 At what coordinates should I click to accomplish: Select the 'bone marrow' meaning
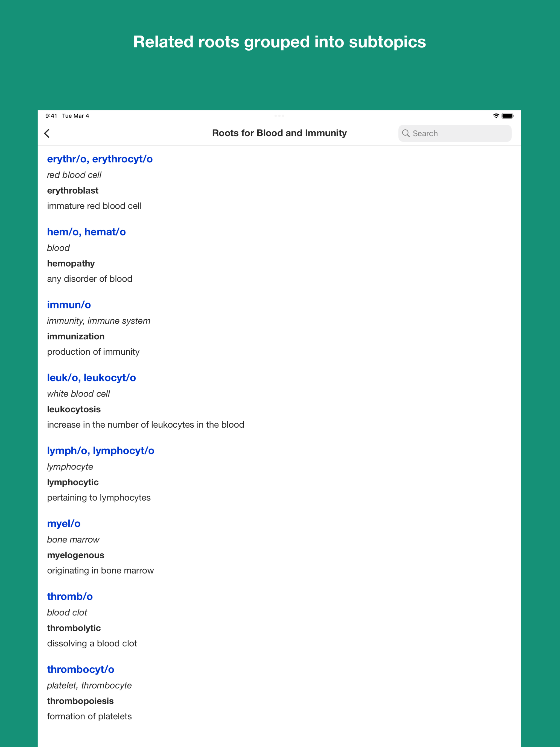tap(73, 540)
